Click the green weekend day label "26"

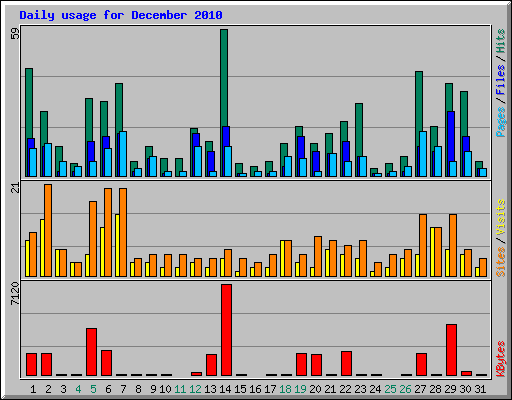405,389
